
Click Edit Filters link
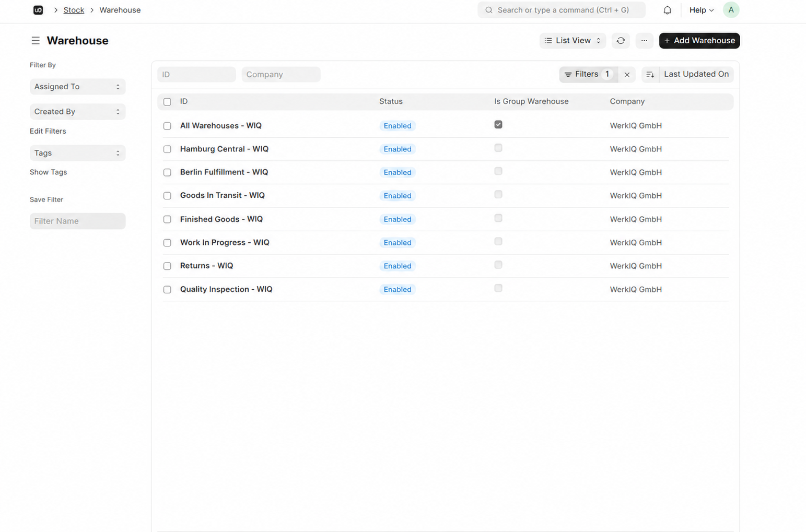(48, 131)
